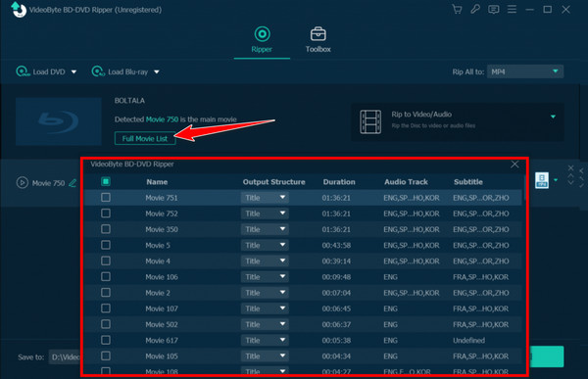Click the Undefined subtitle of Movie 617
The image size is (588, 379).
468,341
